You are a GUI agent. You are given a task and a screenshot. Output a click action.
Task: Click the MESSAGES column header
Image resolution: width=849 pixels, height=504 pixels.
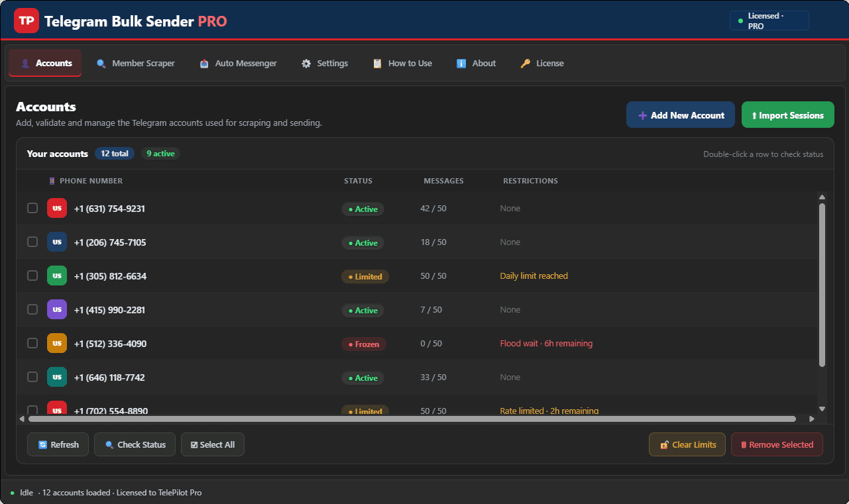(444, 181)
